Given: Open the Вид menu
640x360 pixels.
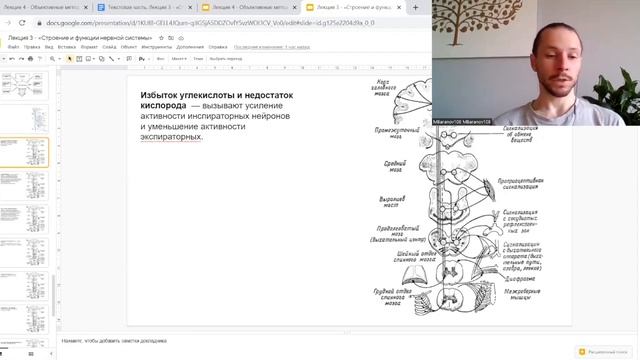Looking at the screenshot, I should (49, 47).
